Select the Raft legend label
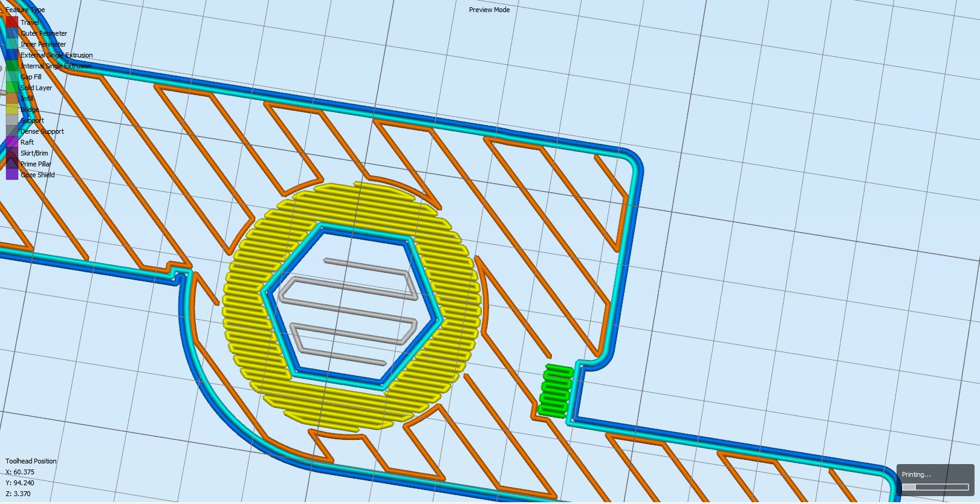The height and width of the screenshot is (504, 980). (27, 142)
